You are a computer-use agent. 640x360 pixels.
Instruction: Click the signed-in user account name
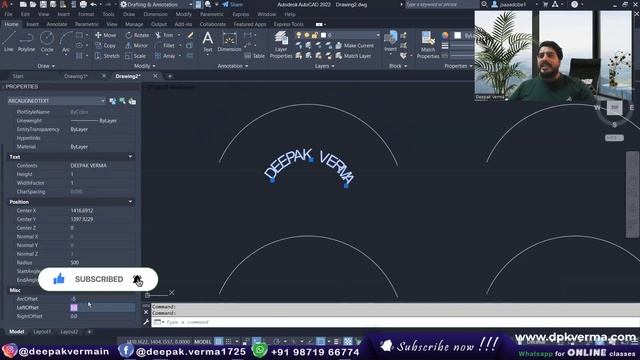[x=513, y=4]
